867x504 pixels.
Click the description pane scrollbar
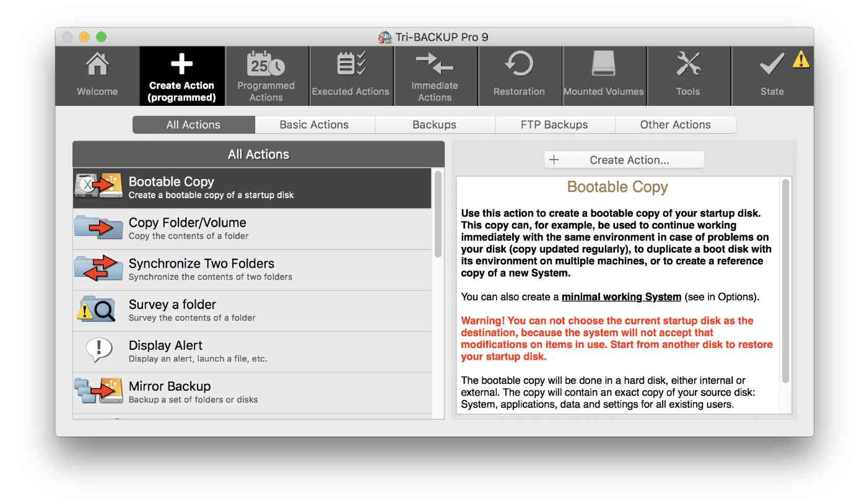pos(786,282)
